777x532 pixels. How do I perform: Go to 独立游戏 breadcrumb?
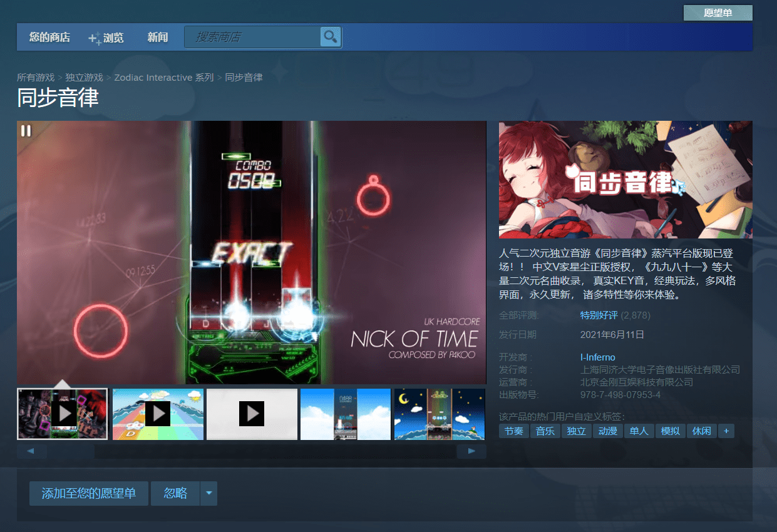click(x=85, y=78)
